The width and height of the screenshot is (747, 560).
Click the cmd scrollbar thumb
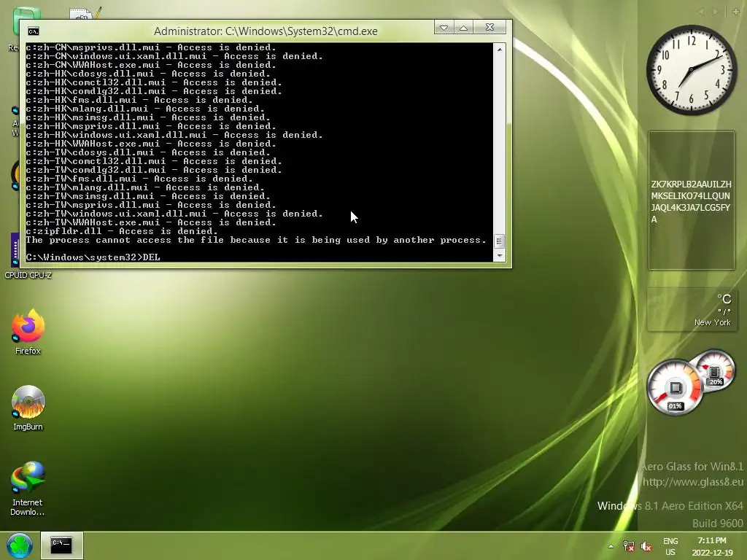tap(499, 241)
